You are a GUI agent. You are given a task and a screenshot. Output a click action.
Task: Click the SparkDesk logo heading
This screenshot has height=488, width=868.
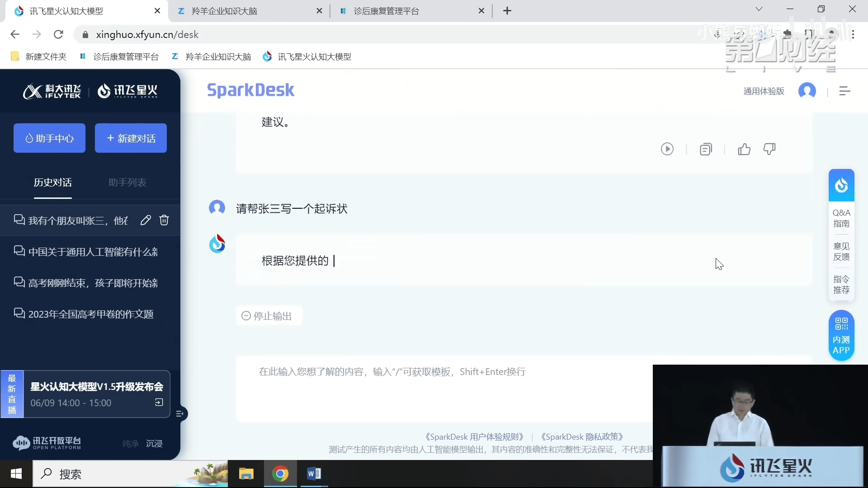pos(250,90)
